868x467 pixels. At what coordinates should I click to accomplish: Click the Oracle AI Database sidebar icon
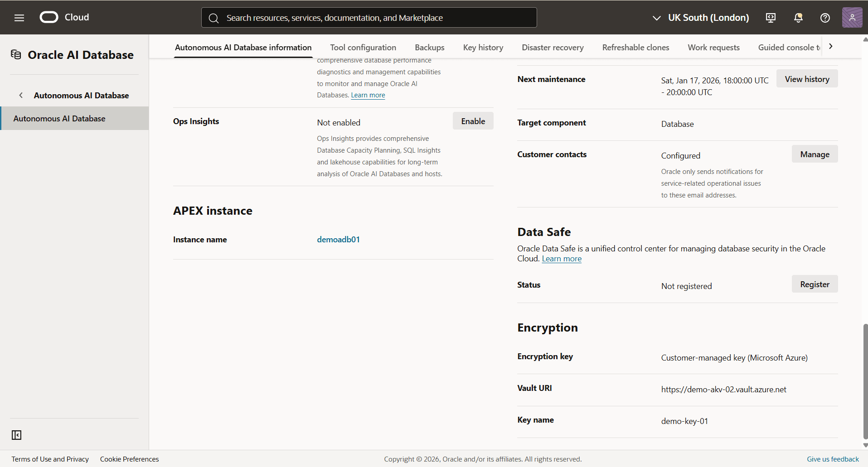point(15,54)
